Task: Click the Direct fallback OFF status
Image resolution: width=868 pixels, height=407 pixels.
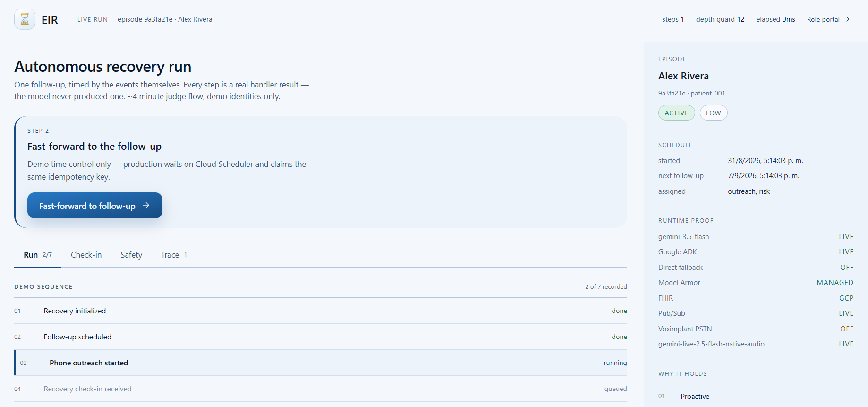Action: click(846, 268)
